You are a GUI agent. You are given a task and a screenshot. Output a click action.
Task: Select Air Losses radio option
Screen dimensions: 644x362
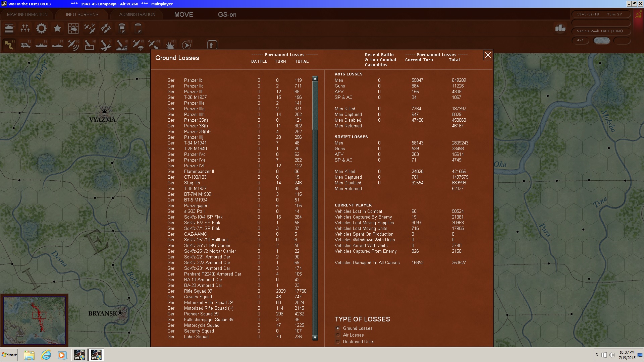click(338, 335)
